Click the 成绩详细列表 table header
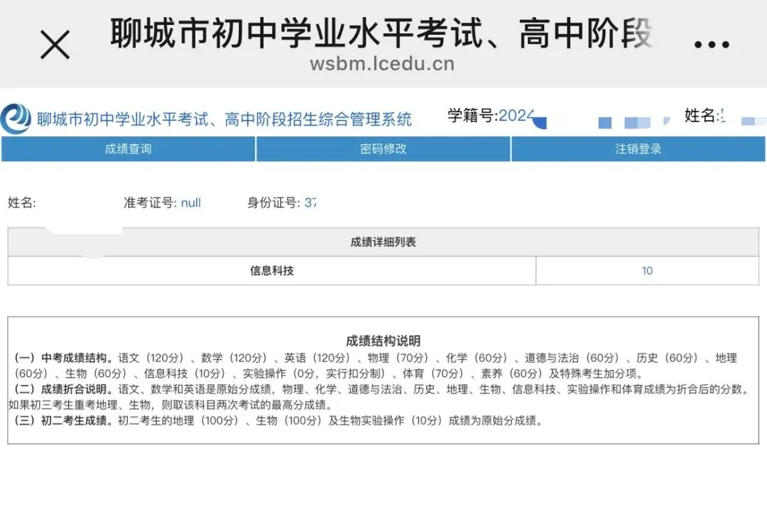Screen dimensions: 767x532 pos(383,241)
